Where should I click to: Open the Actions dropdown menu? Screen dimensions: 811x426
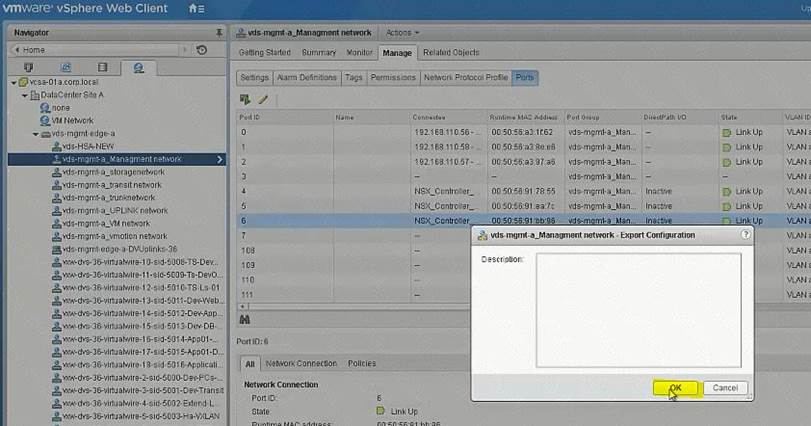coord(403,33)
